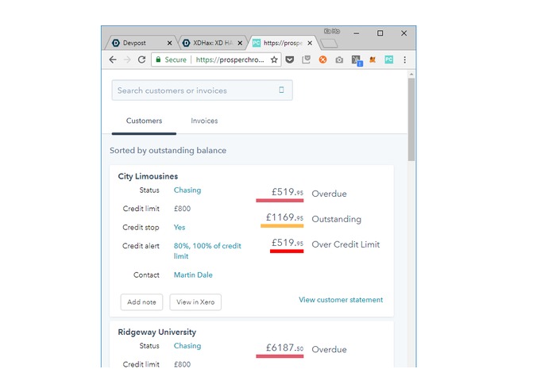Click the grey extension icon next to Pocket
The image size is (552, 392).
coord(306,60)
